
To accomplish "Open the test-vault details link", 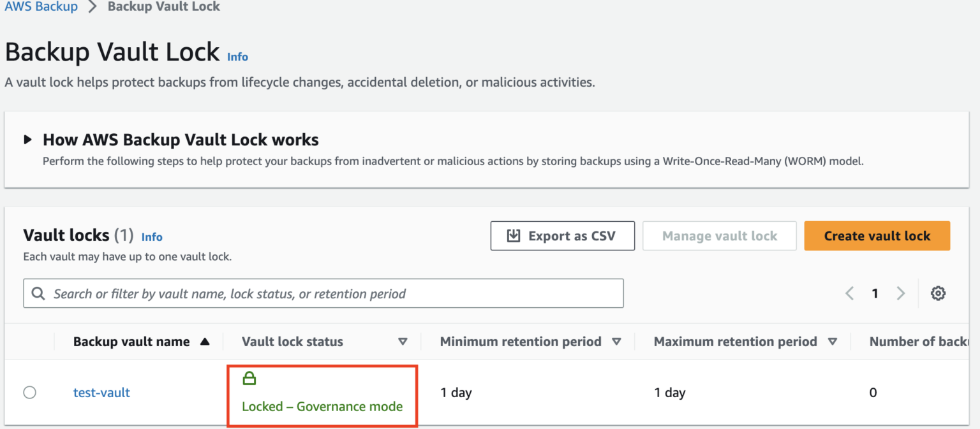I will pos(101,393).
